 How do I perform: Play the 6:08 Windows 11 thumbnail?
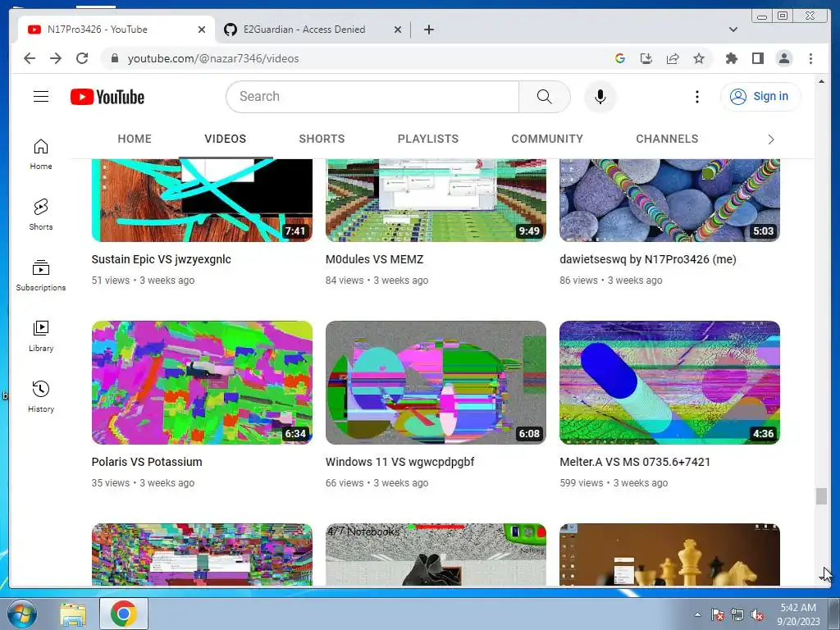coord(436,382)
